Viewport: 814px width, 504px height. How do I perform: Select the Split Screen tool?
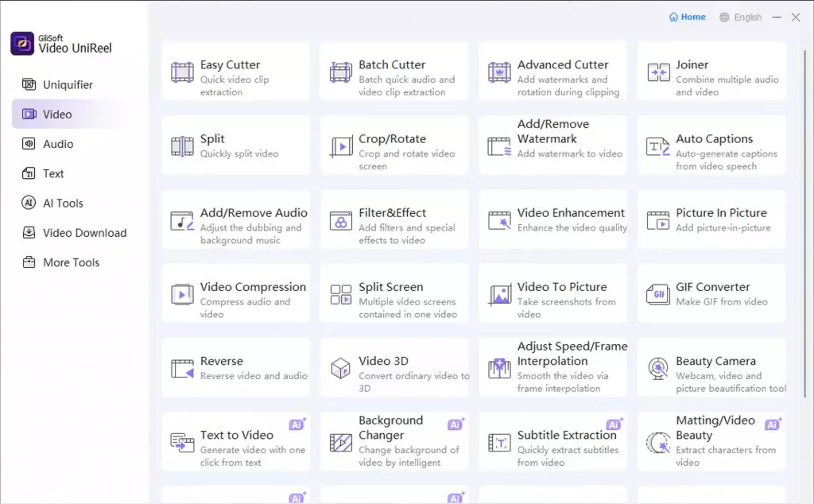[394, 293]
